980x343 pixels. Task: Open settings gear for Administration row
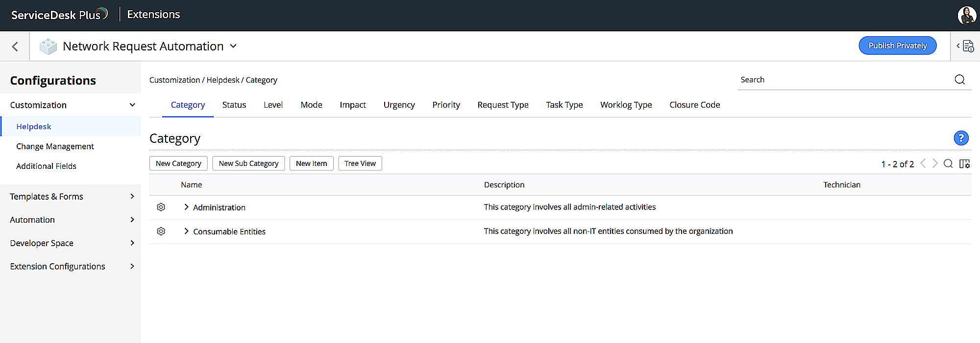tap(161, 207)
